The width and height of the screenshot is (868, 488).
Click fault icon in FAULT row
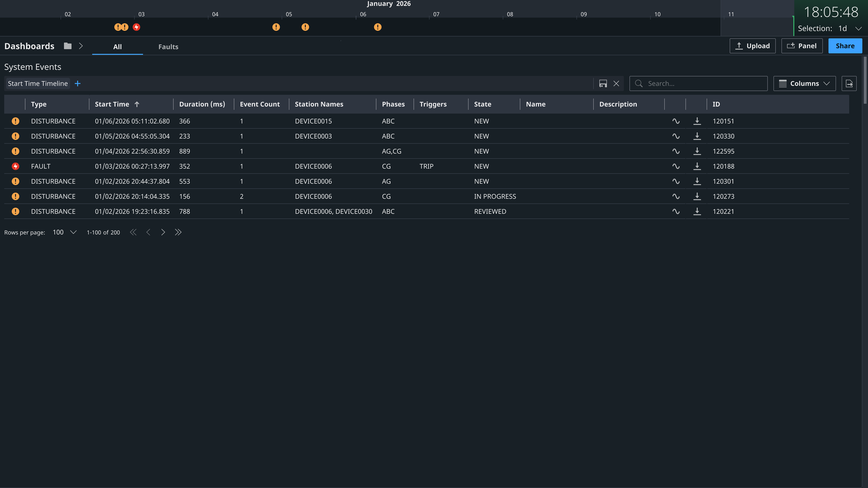pos(16,166)
